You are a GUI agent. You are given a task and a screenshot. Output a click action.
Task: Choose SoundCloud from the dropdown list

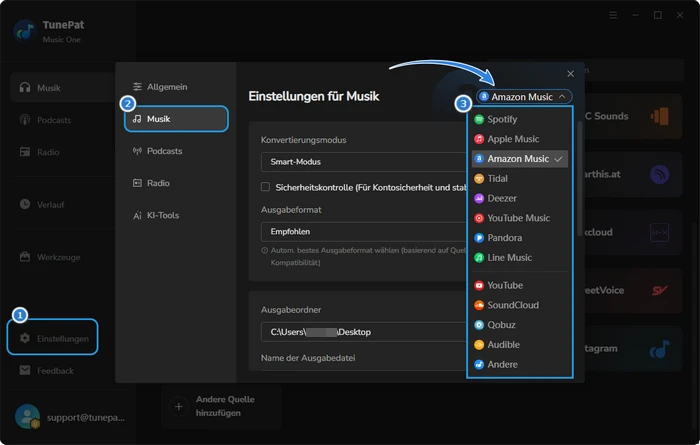coord(520,305)
